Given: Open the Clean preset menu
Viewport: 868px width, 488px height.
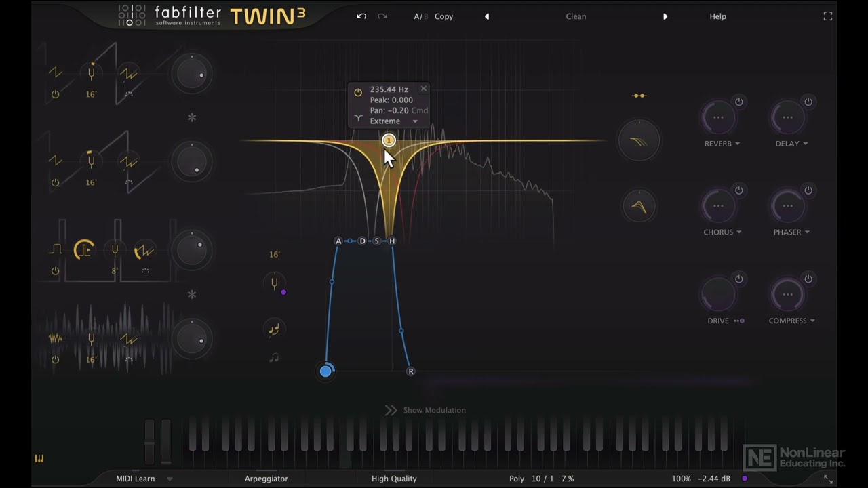Looking at the screenshot, I should [576, 16].
